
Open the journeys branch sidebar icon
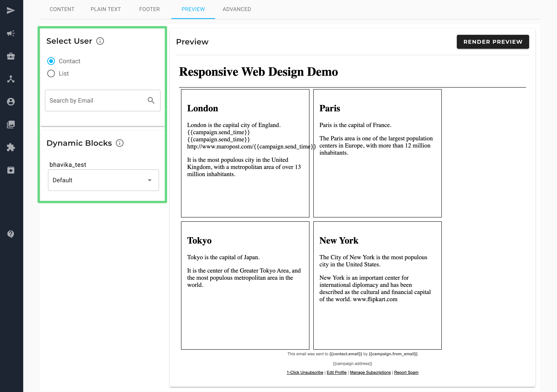[11, 79]
